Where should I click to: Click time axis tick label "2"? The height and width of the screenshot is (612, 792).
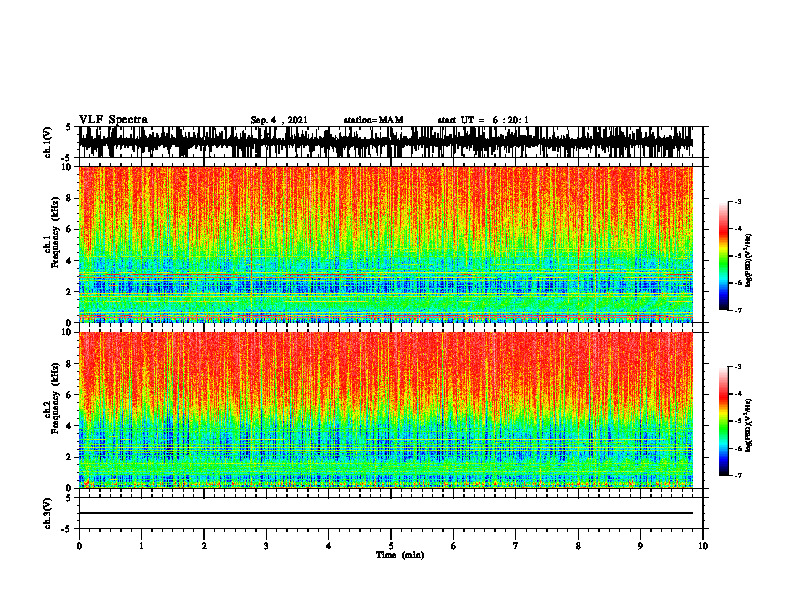(x=204, y=546)
